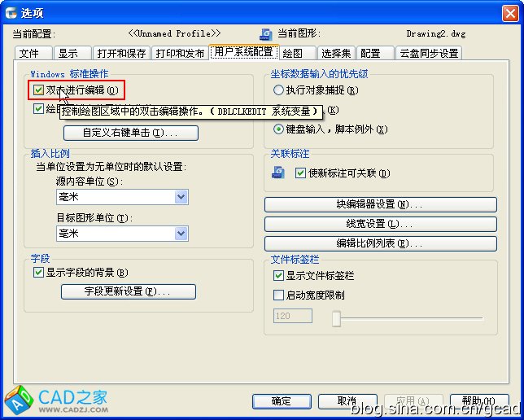
Task: Switch to the 显示 tab
Action: click(68, 54)
